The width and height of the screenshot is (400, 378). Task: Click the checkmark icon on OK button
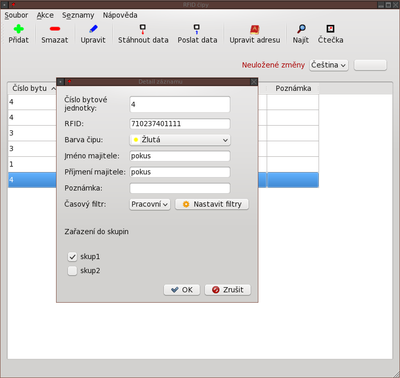tap(175, 290)
